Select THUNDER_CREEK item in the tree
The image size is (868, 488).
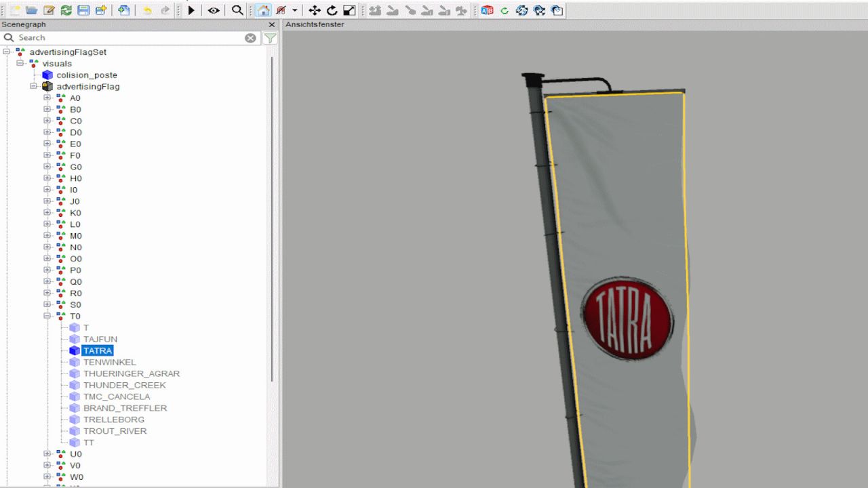click(x=124, y=385)
